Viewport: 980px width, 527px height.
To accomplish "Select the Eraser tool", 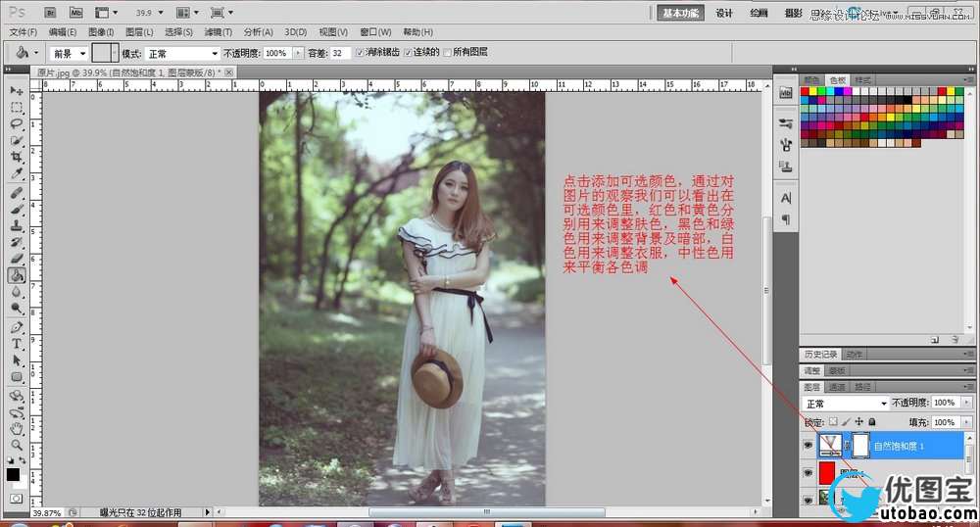I will click(x=17, y=259).
